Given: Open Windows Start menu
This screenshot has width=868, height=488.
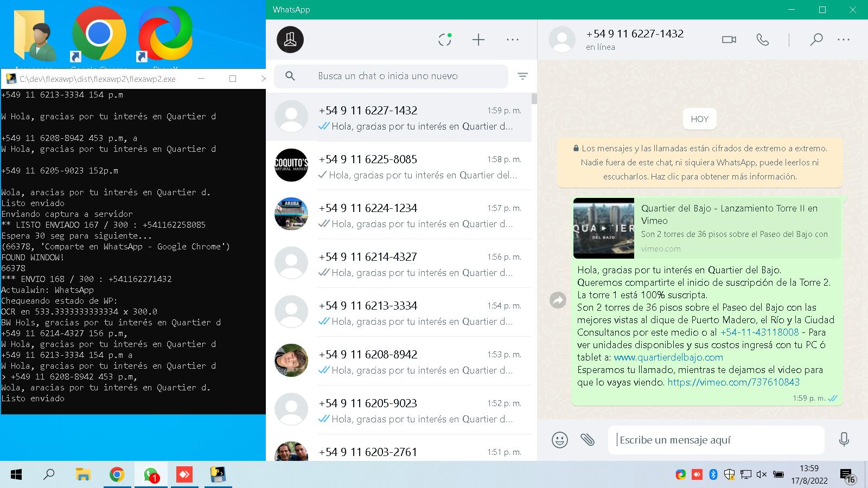Looking at the screenshot, I should coord(16,475).
